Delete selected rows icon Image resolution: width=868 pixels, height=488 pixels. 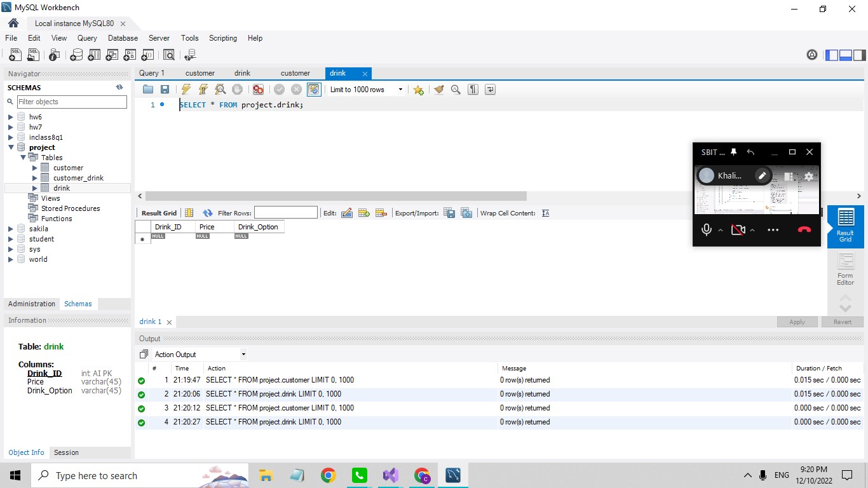381,213
